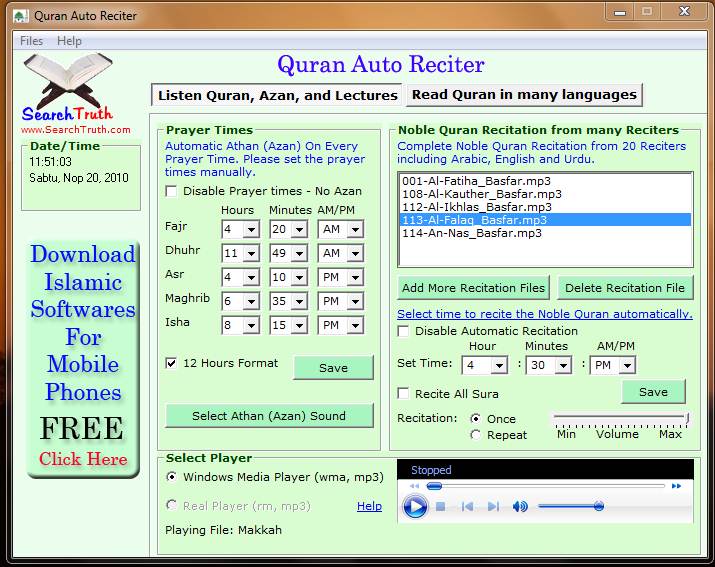Select 113-Al-Falaq_Basfar.mp3 in recitation list
715x567 pixels.
coord(545,220)
